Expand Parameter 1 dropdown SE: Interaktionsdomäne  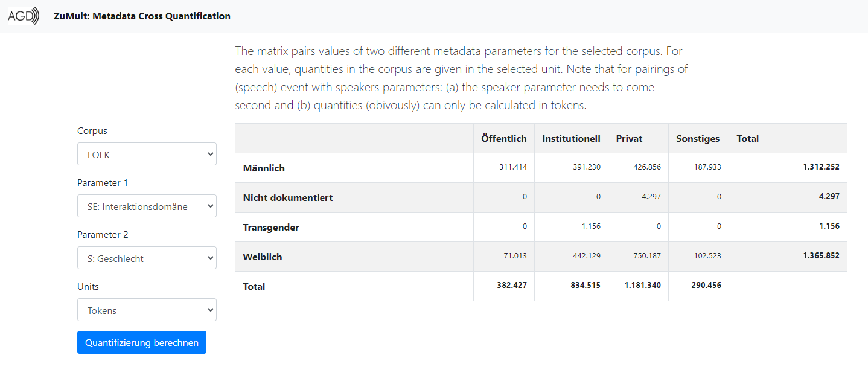point(147,206)
